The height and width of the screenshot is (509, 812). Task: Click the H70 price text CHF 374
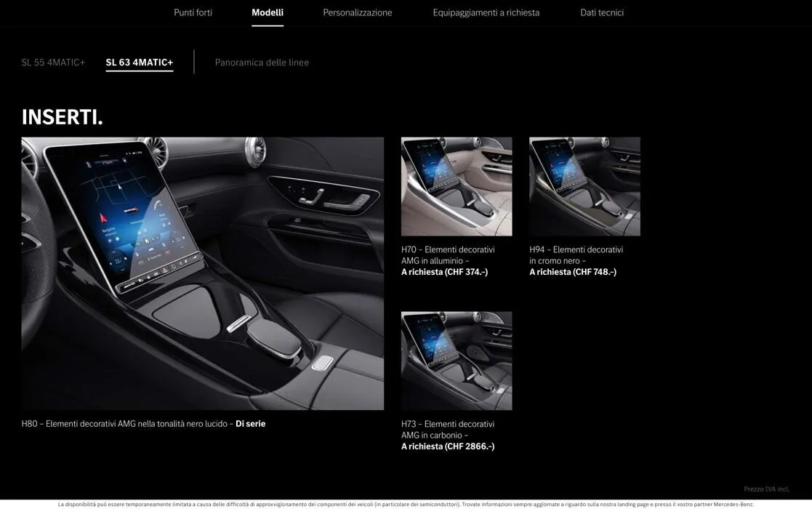coord(444,271)
